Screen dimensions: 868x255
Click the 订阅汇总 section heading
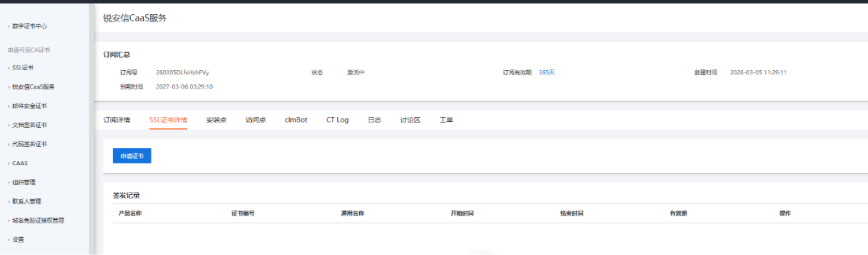117,55
